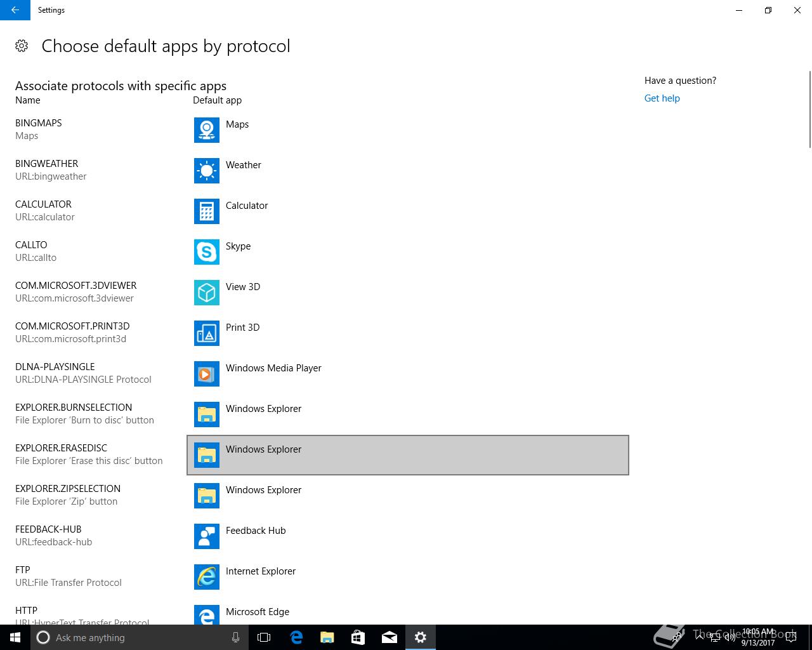Click the Calculator app icon

[x=207, y=211]
